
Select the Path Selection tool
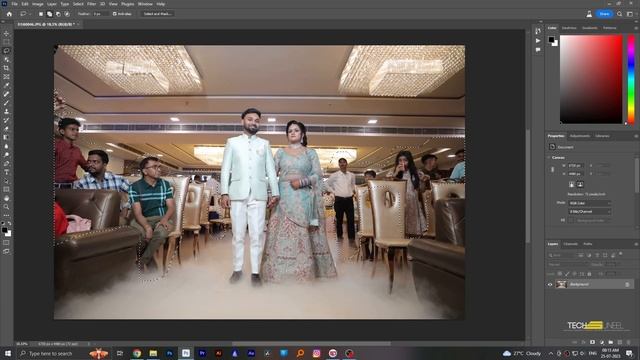coord(6,181)
